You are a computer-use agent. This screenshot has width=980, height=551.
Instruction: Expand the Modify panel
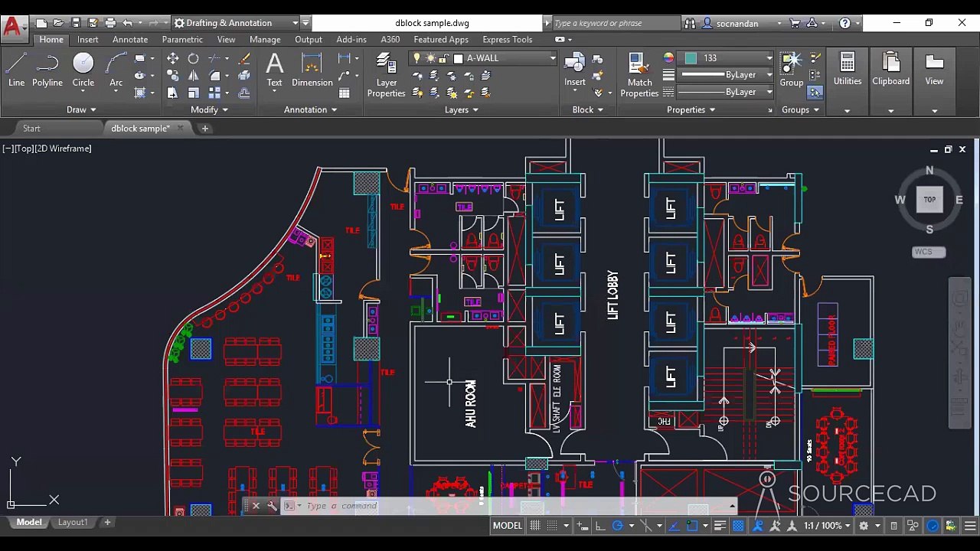[209, 109]
